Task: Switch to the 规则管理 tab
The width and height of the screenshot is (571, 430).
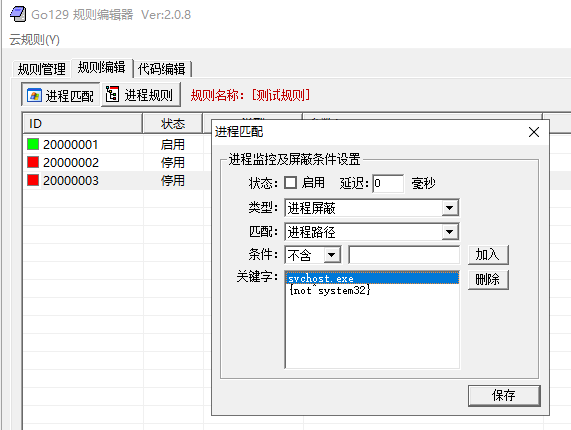Action: pos(42,69)
